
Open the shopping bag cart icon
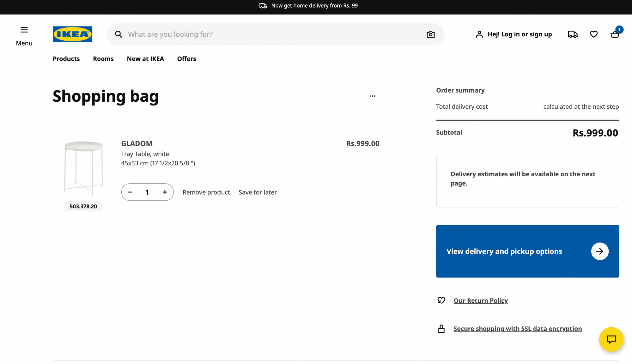[x=615, y=34]
